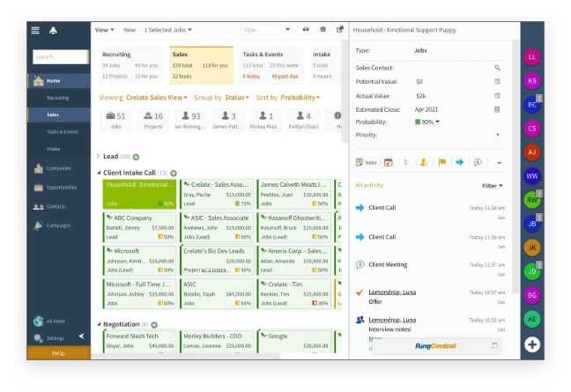Collapse the Client Intake Call group
571x392 pixels.
pos(99,173)
